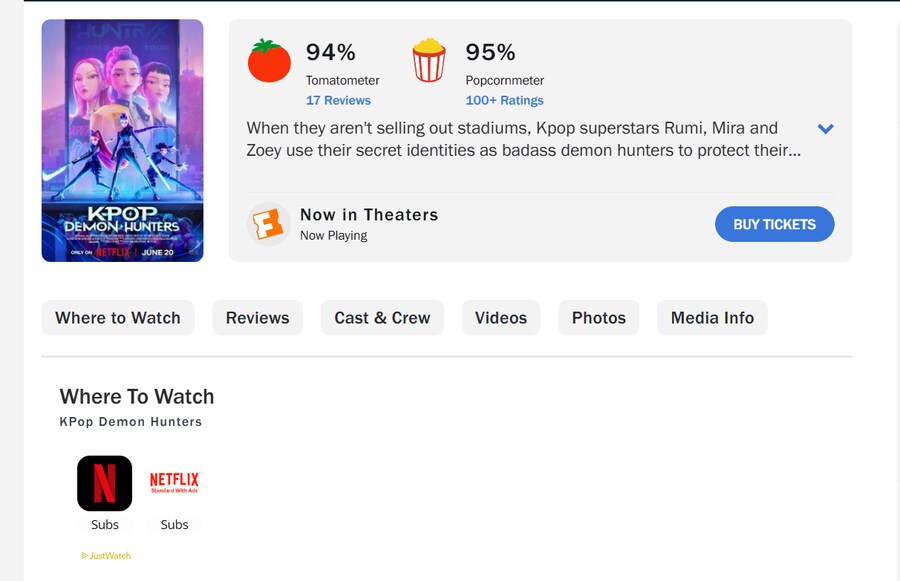The height and width of the screenshot is (581, 900).
Task: Click the 95% Popcornmeter score
Action: (x=491, y=52)
